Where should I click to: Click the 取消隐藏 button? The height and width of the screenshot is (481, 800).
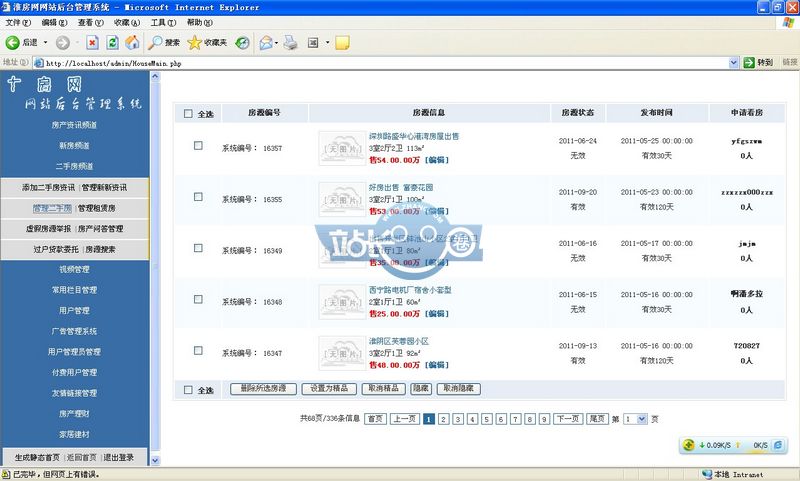point(459,389)
